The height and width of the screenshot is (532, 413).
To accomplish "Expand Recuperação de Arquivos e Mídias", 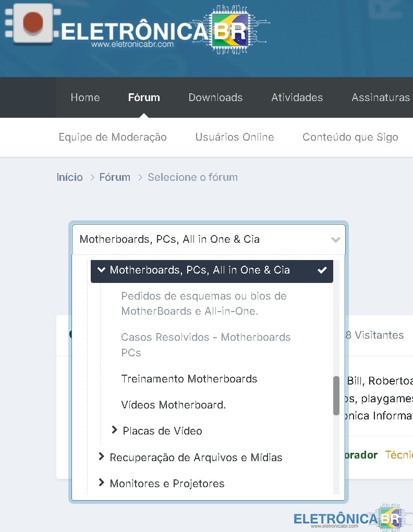I will [x=102, y=457].
